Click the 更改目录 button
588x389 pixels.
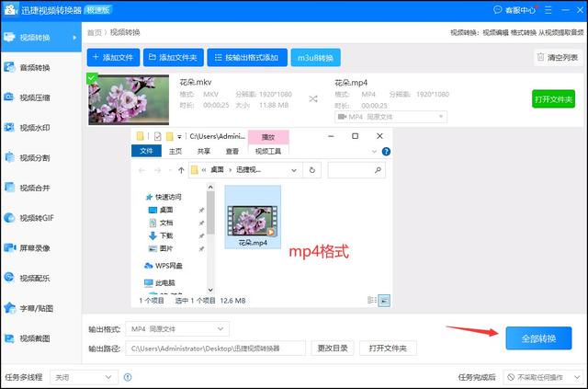(333, 348)
